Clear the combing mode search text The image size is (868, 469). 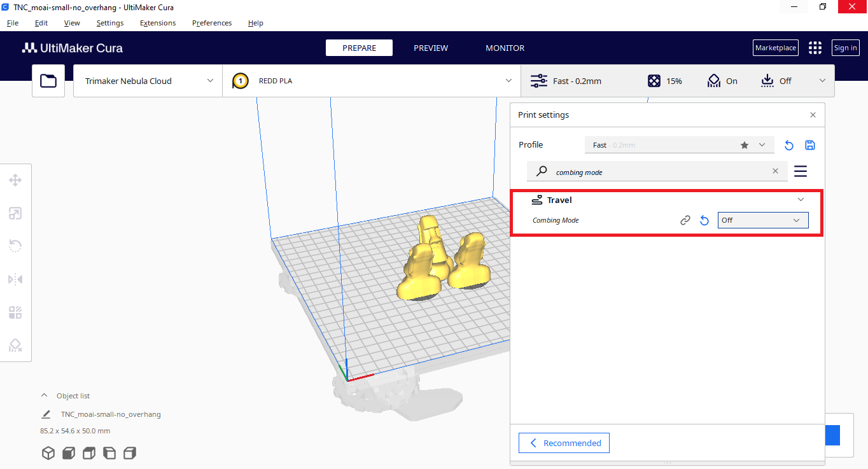tap(775, 171)
